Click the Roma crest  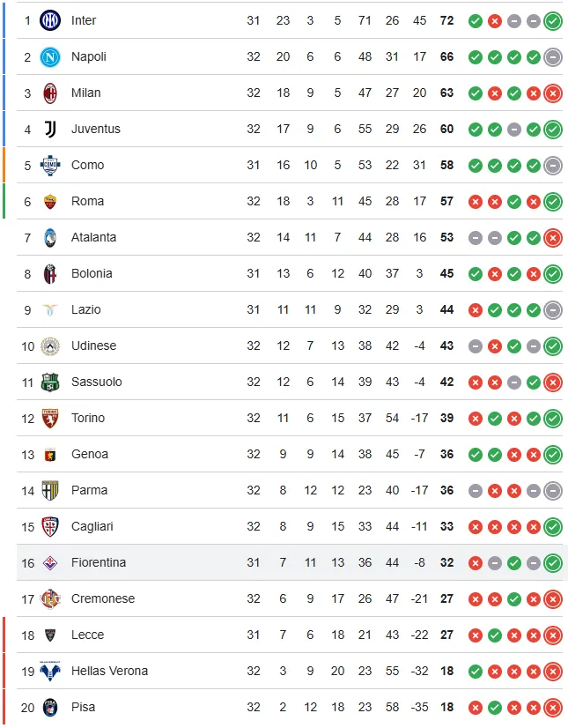tap(50, 200)
